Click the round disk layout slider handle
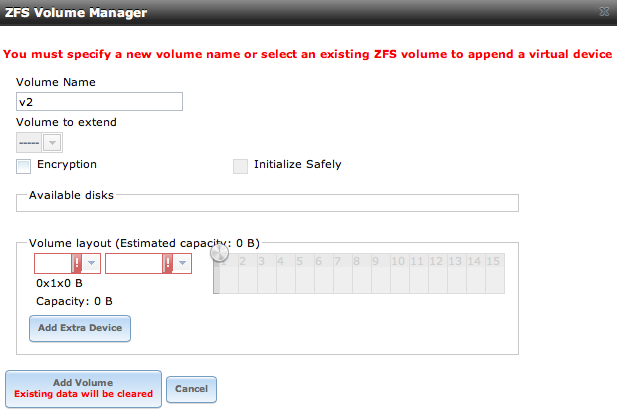Screen dimensions: 617x414 (x=219, y=253)
